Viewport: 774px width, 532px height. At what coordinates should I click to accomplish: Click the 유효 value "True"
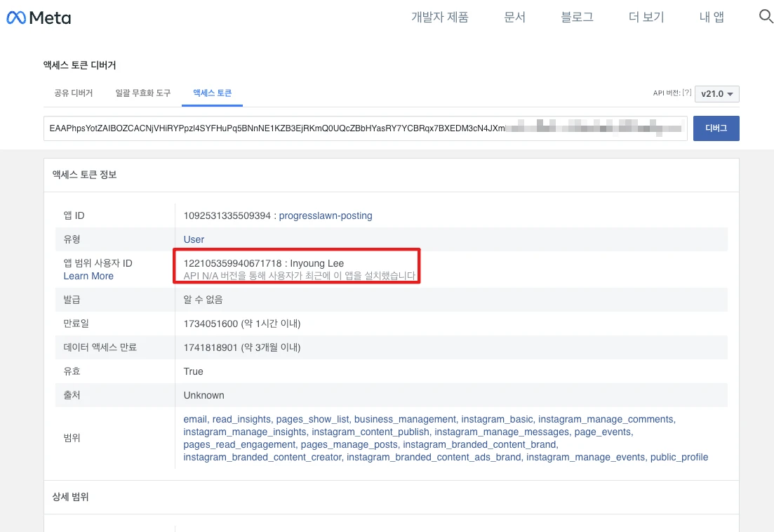(194, 371)
